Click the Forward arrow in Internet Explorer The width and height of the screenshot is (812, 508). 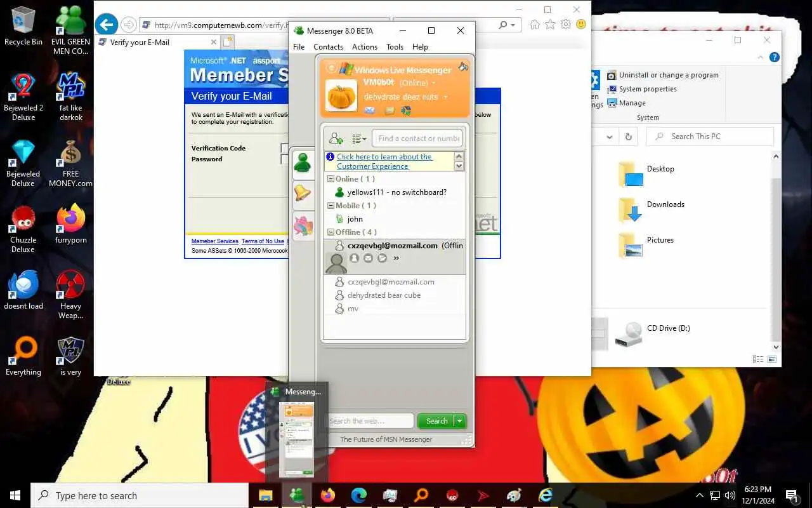[128, 25]
